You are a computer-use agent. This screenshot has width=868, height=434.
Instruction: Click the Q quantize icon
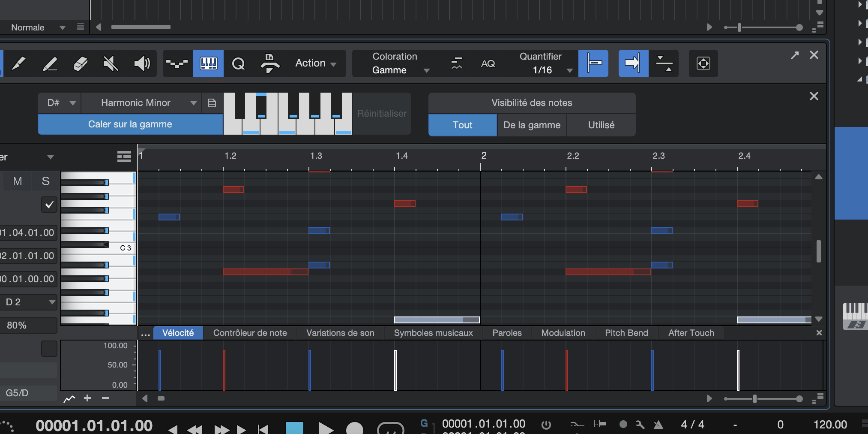click(x=238, y=63)
